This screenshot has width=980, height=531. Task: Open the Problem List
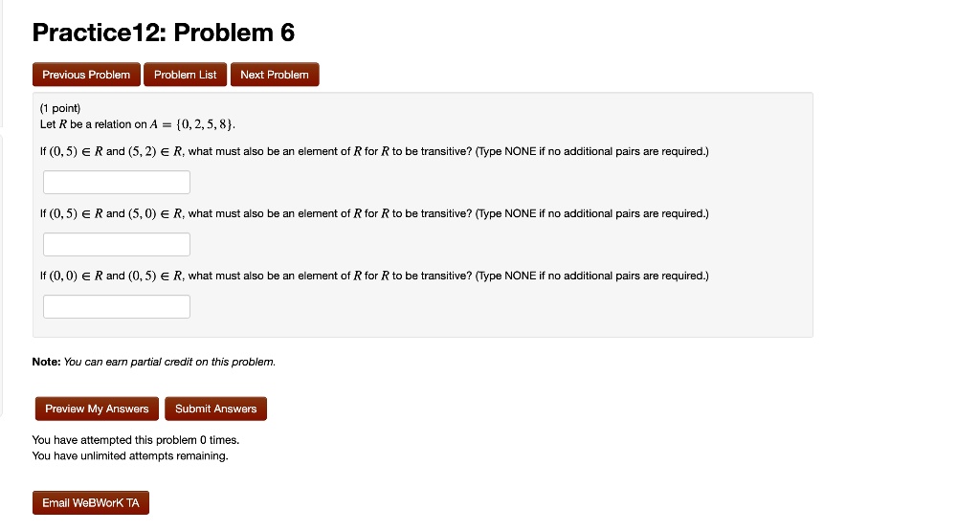tap(185, 75)
